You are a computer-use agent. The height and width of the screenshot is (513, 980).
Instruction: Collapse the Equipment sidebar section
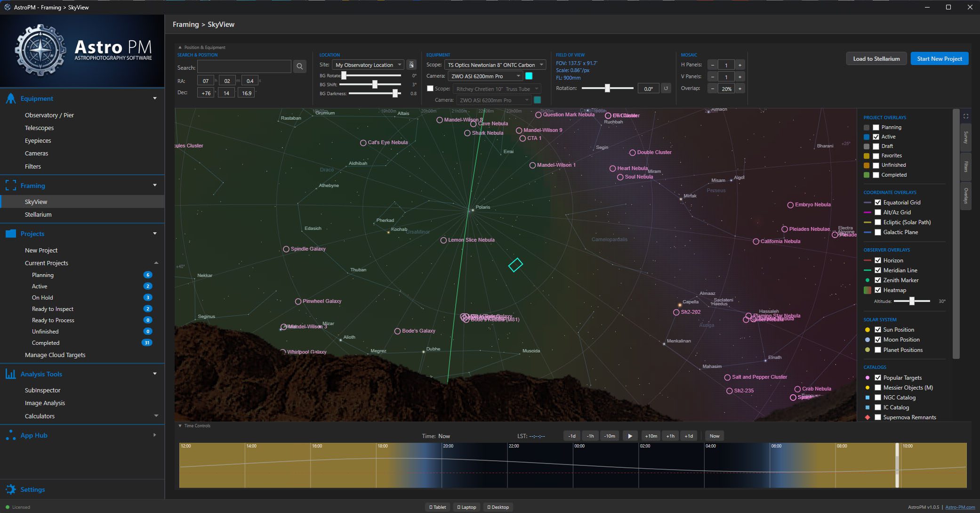(155, 98)
